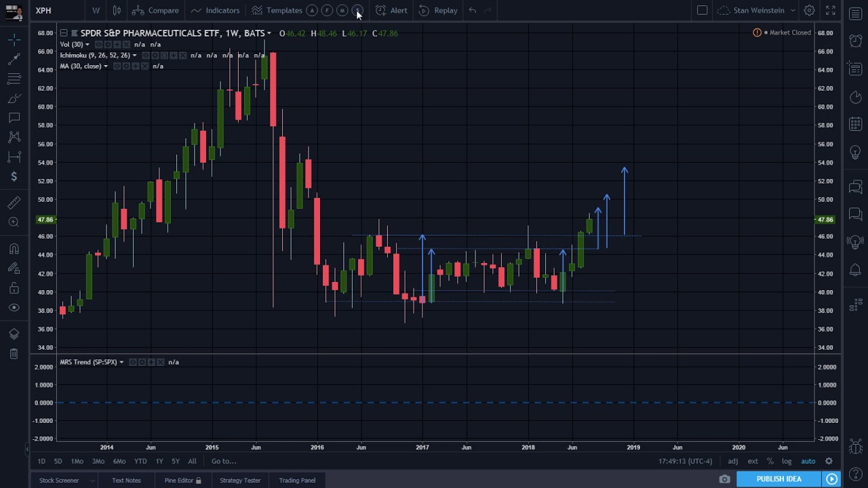Open the Stock Screener tab
The image size is (868, 488).
pos(59,481)
